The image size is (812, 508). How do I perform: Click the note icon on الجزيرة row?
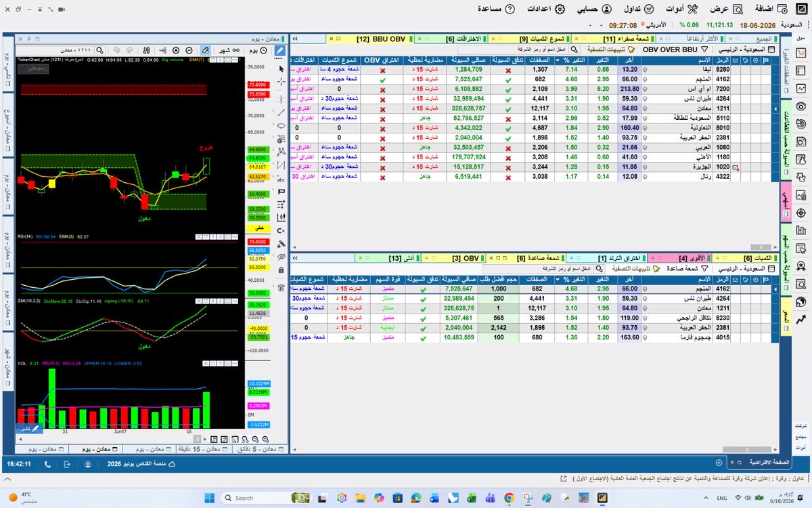735,167
